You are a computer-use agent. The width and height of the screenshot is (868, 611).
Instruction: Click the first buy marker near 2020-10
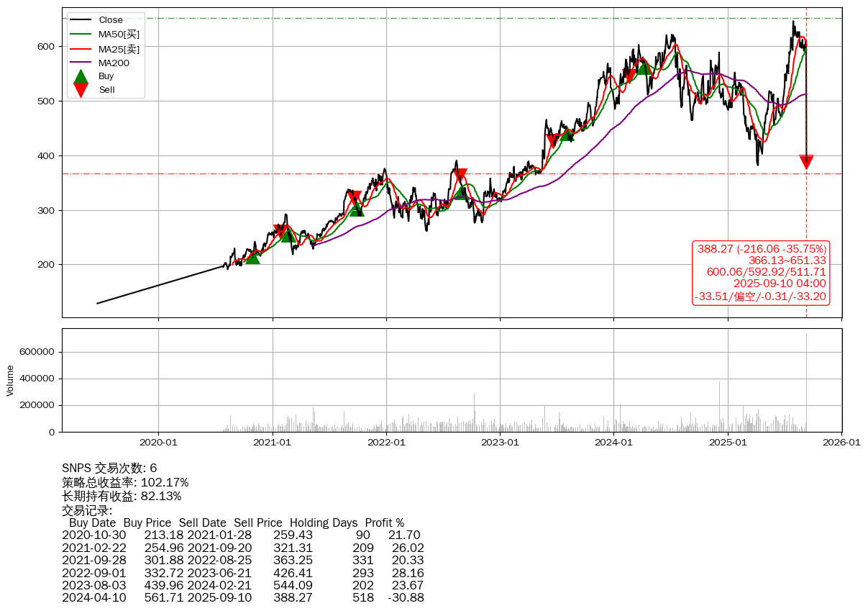(252, 256)
